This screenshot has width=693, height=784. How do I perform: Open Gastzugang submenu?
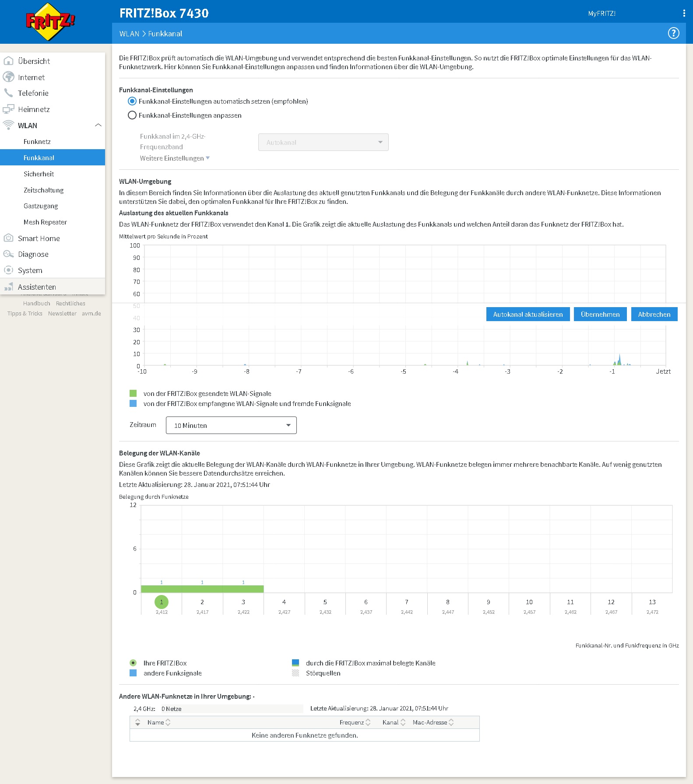(x=41, y=206)
